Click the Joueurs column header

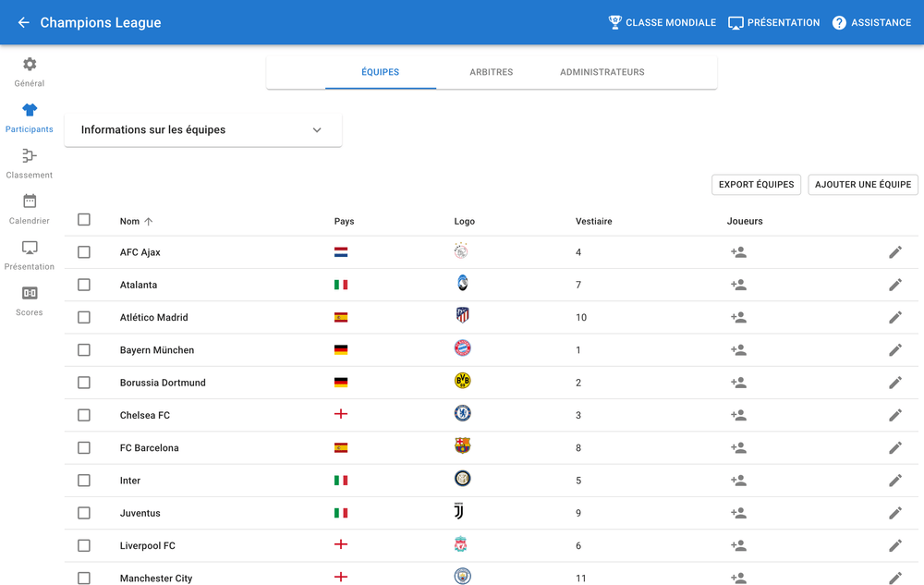[x=744, y=222]
